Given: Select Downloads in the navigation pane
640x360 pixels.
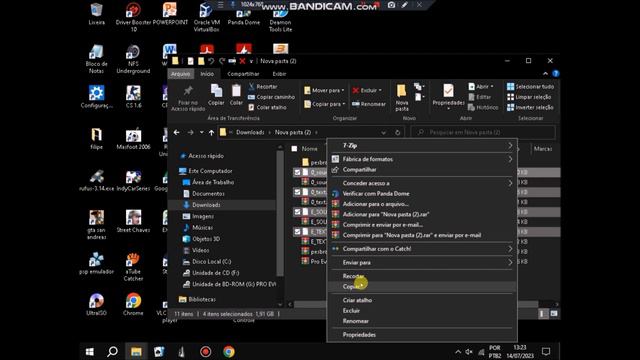Looking at the screenshot, I should 206,205.
